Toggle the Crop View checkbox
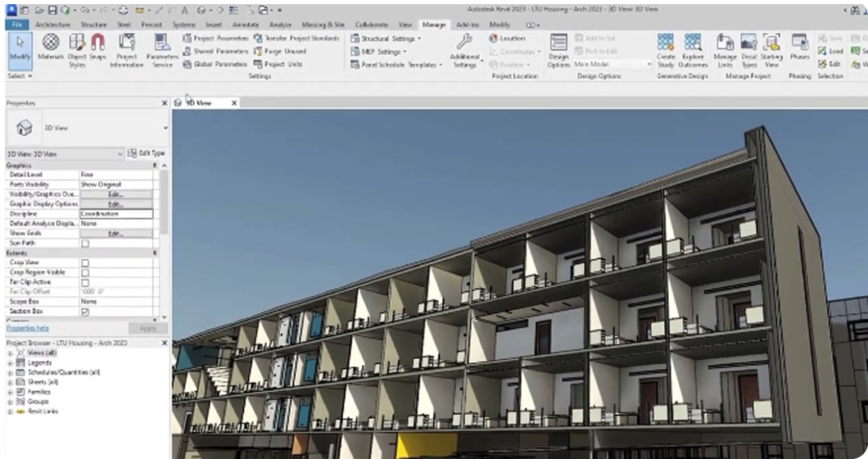 (85, 263)
